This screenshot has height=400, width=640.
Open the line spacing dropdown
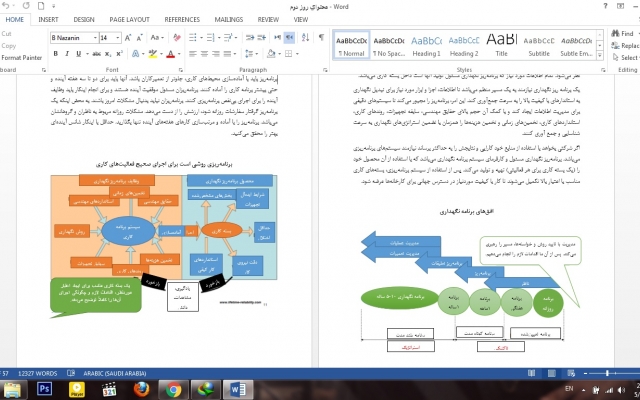click(x=251, y=53)
